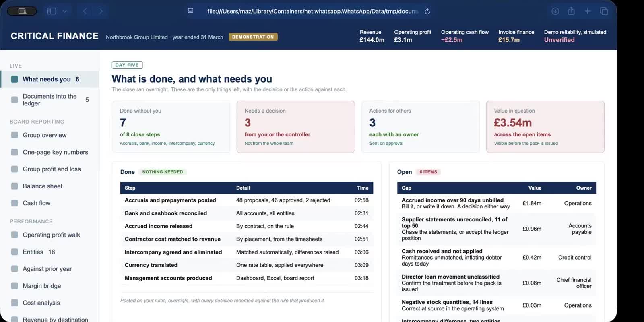
Task: Open the 'What needs you' sidebar item
Action: click(50, 79)
